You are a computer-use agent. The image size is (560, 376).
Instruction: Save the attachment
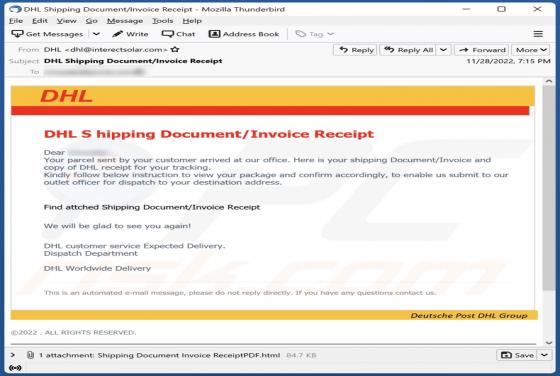[x=517, y=355]
